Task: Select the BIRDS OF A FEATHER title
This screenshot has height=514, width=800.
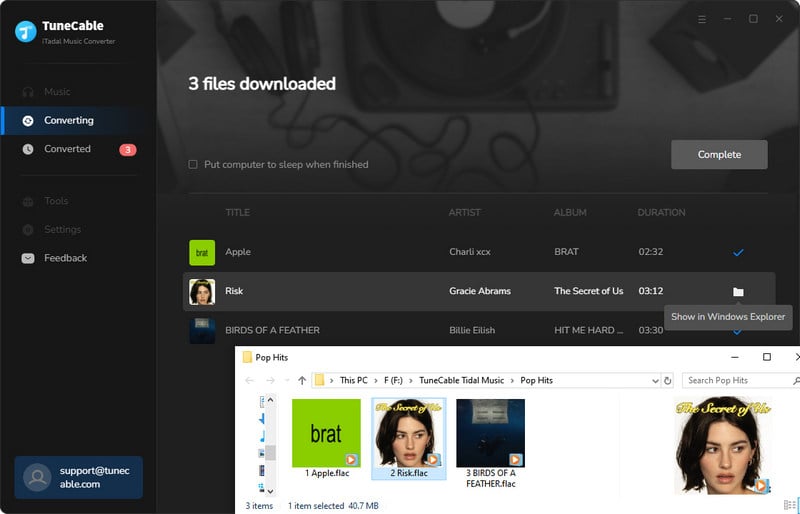Action: click(272, 330)
